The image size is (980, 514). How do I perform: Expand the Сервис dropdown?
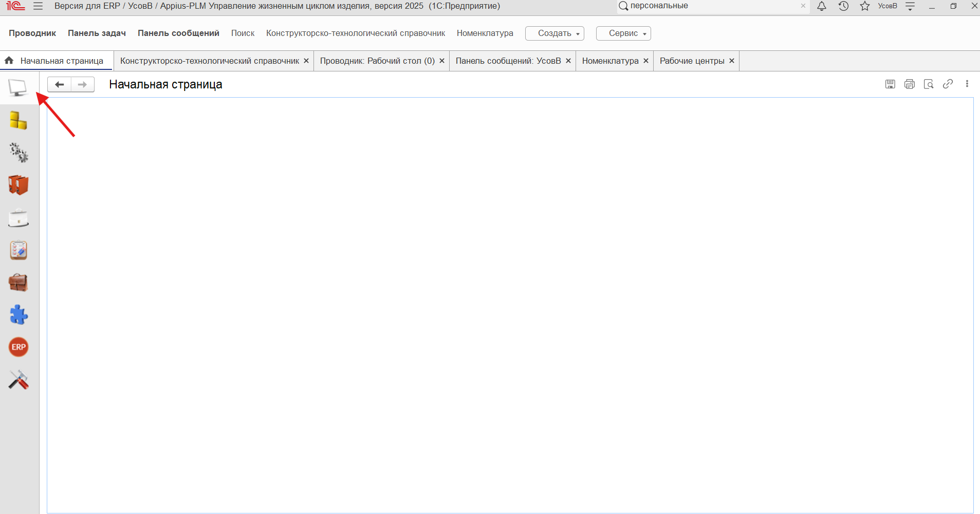623,33
